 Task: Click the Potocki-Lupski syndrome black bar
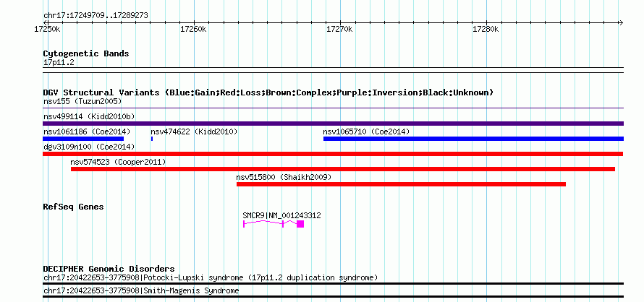[333, 283]
